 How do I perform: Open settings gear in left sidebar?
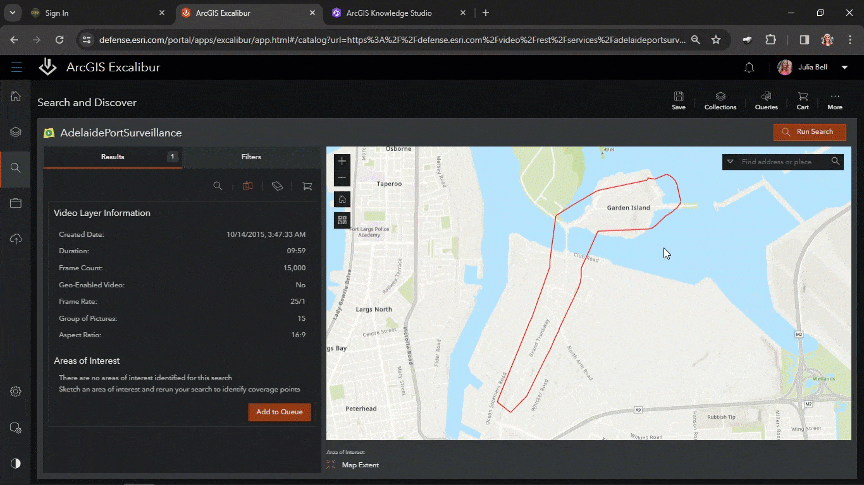coord(15,392)
